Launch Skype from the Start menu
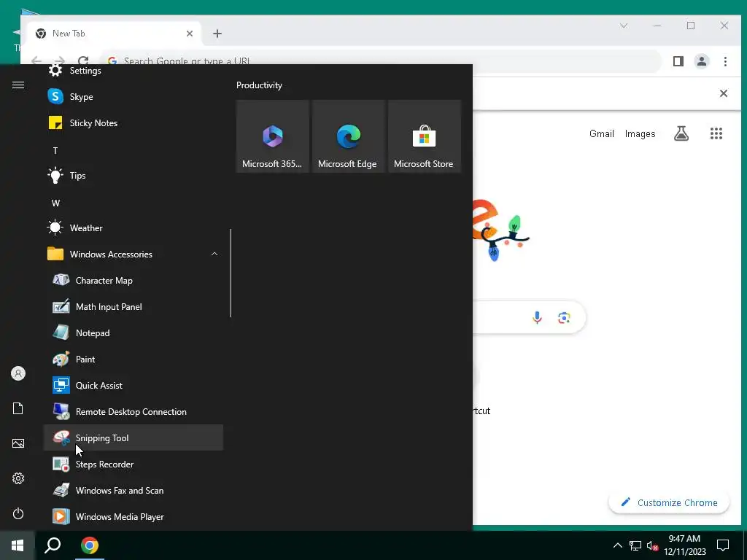The image size is (747, 560). click(x=133, y=97)
